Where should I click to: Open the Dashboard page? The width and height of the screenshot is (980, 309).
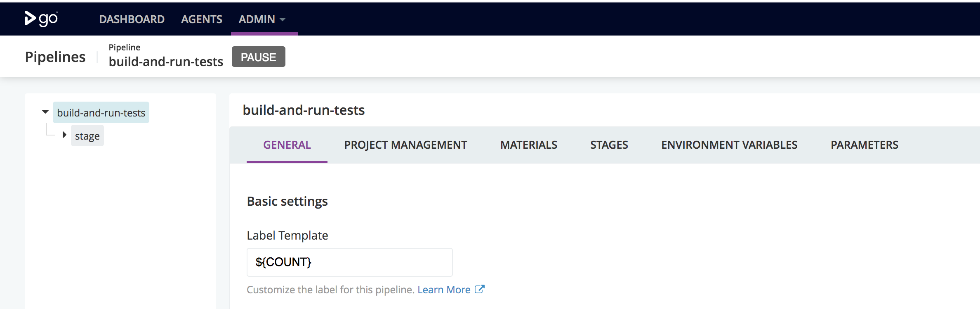132,19
